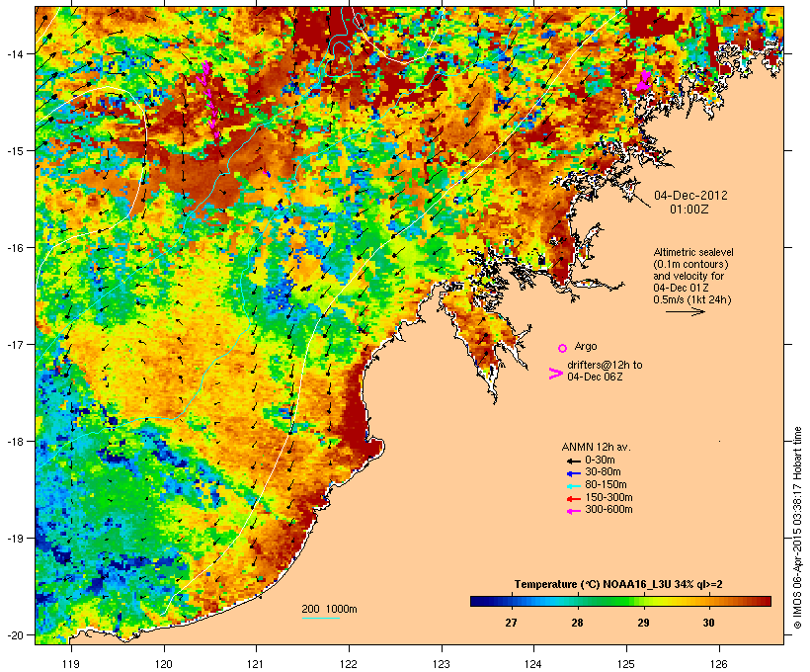Click the date label 04-Dec-2012
810x672 pixels.
coord(690,196)
